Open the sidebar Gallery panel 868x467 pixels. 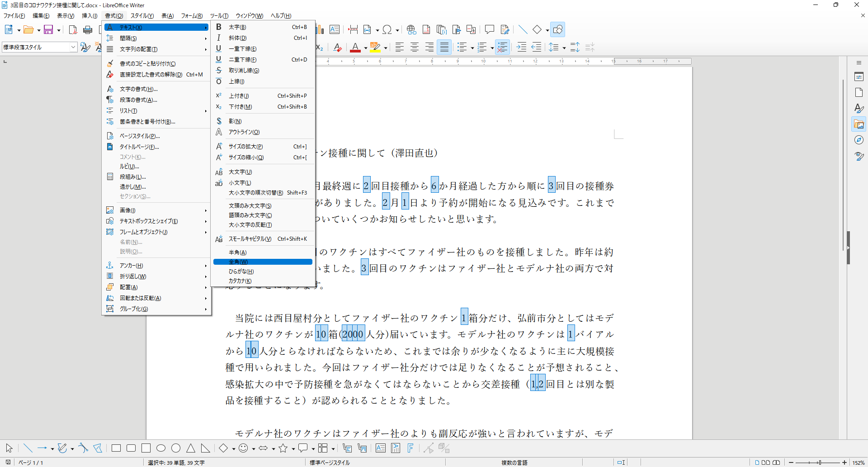pyautogui.click(x=859, y=124)
